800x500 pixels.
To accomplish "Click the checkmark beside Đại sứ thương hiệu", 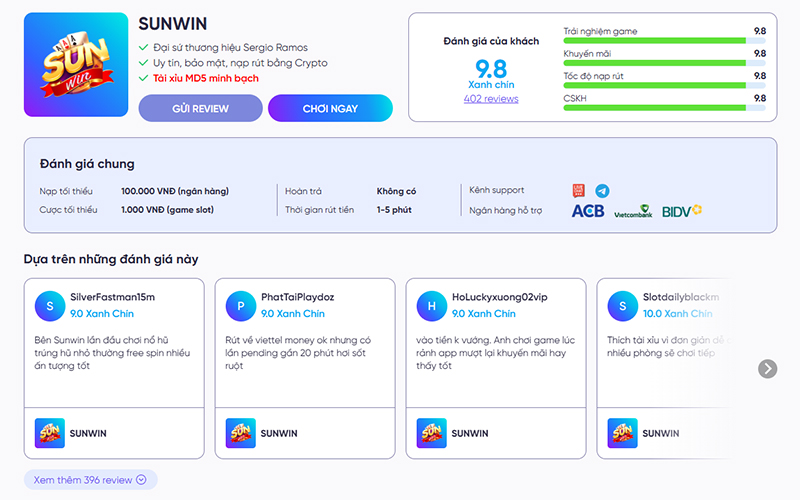I will click(x=143, y=47).
